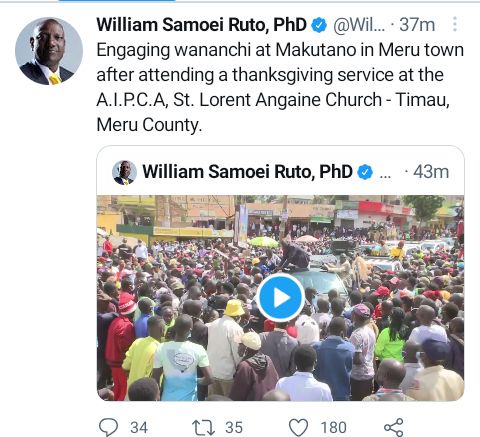Open the @Wil... handle link

359,25
